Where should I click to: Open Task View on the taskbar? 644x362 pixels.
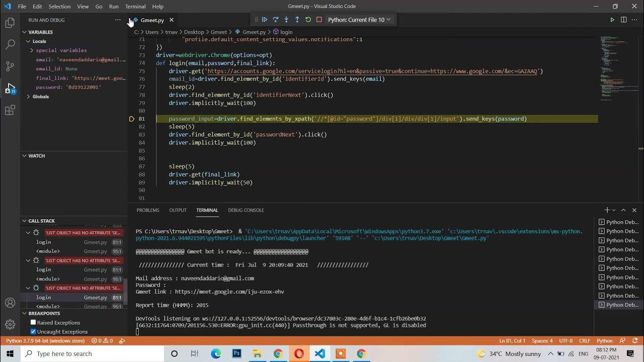click(x=195, y=353)
